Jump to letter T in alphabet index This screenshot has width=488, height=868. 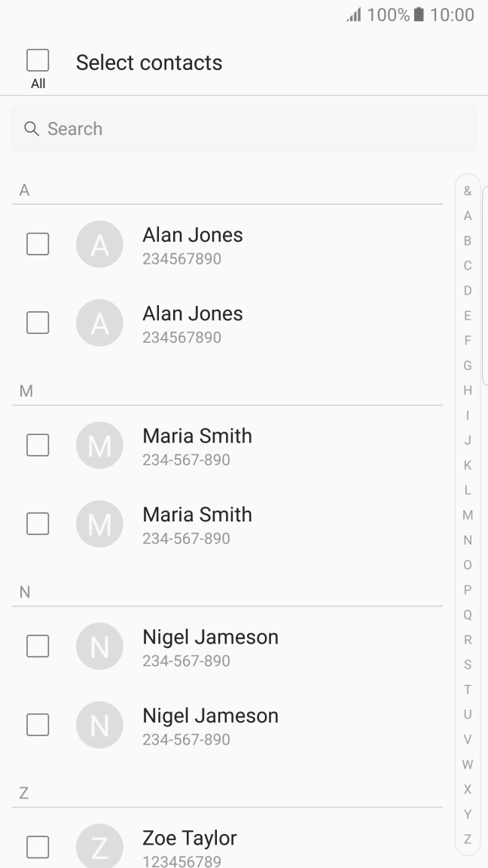468,689
